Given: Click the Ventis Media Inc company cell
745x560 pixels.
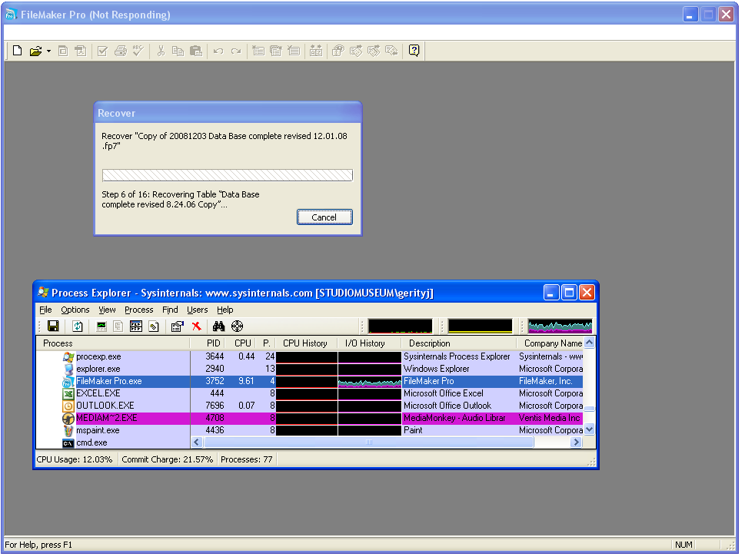Looking at the screenshot, I should (x=549, y=418).
